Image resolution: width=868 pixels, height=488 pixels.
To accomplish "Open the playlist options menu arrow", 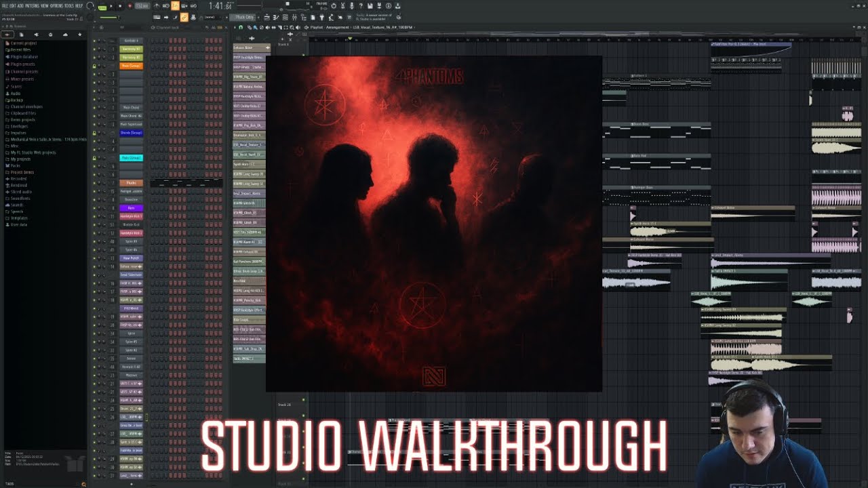I will 235,27.
